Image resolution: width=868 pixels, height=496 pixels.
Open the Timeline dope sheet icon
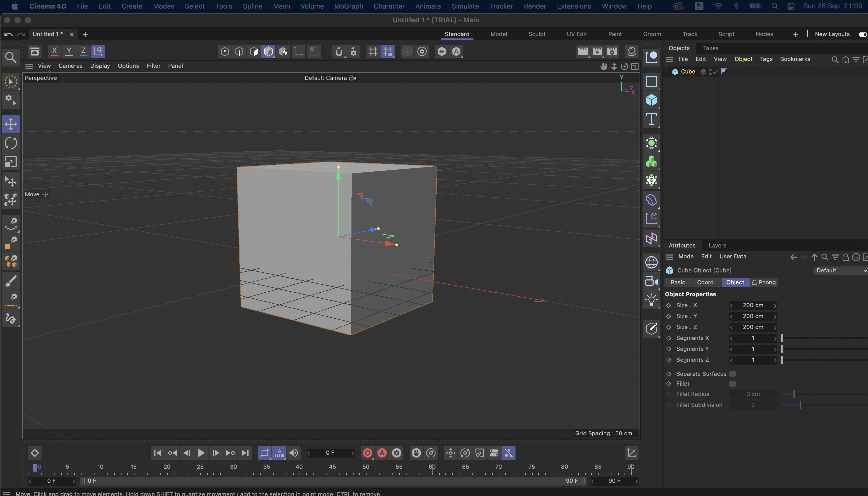[632, 453]
